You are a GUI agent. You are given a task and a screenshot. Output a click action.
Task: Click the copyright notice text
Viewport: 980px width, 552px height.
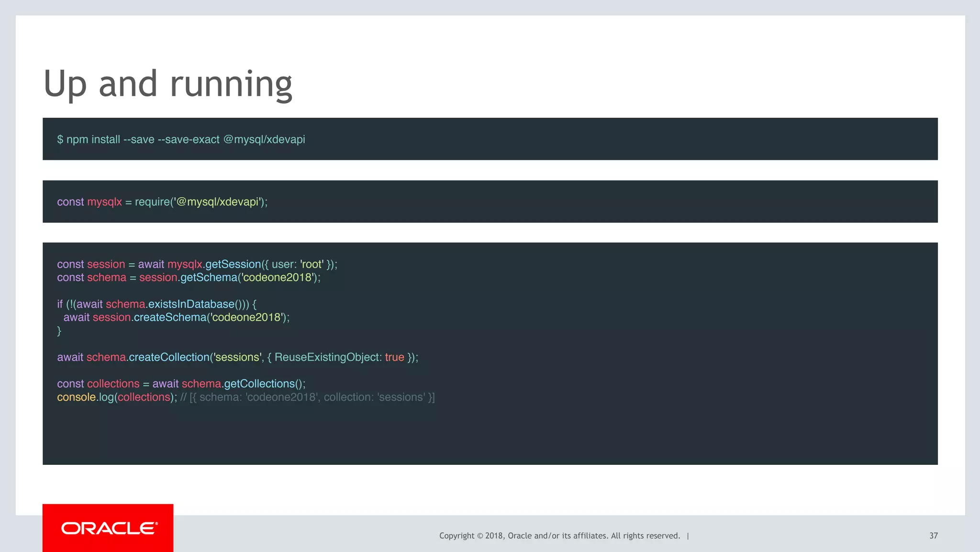pyautogui.click(x=559, y=536)
